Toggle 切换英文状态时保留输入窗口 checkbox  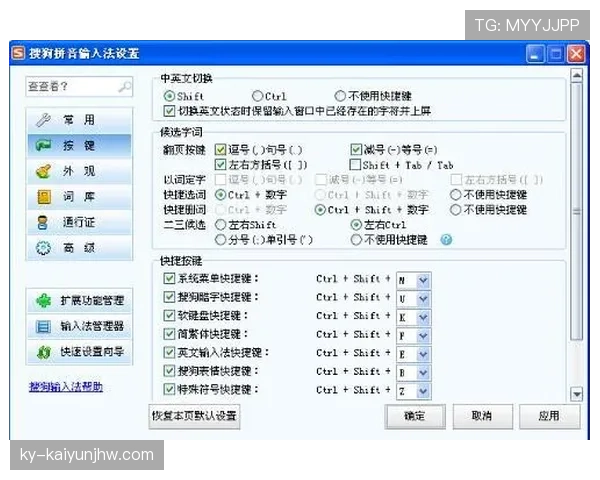tap(169, 111)
